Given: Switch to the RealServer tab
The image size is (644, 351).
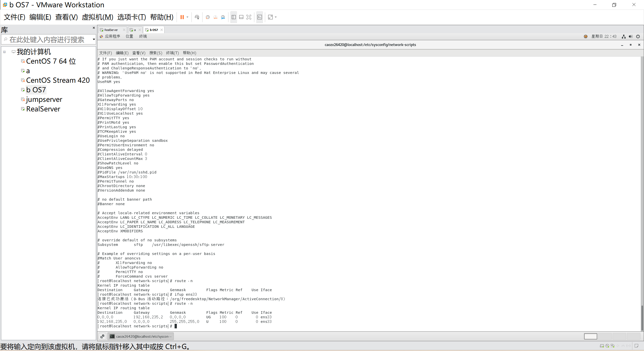Looking at the screenshot, I should click(111, 30).
